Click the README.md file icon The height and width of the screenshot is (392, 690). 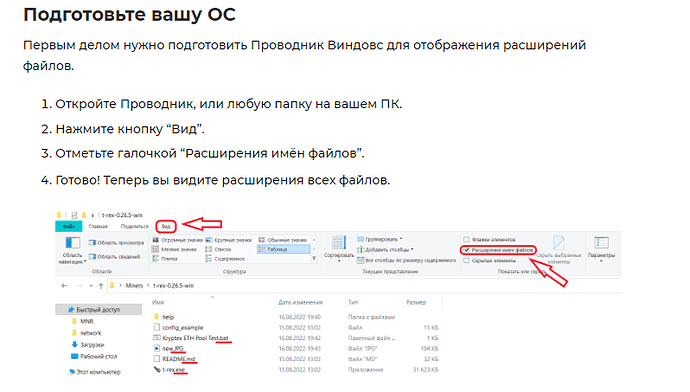pos(157,359)
